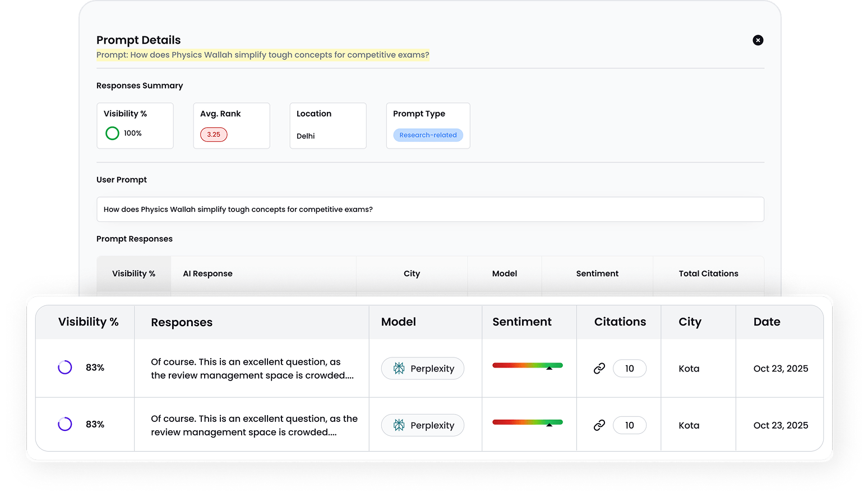Image resolution: width=868 pixels, height=497 pixels.
Task: Click the second row sentiment gradient bar
Action: pos(527,422)
